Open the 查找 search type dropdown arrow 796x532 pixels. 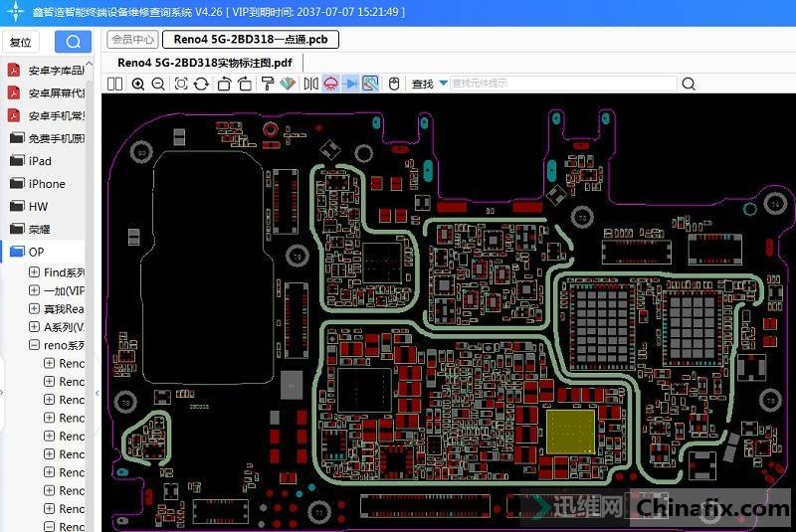pos(443,85)
